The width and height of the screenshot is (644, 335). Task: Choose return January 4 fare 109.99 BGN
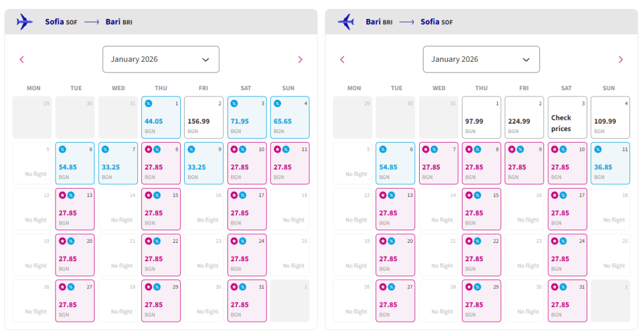click(x=610, y=118)
